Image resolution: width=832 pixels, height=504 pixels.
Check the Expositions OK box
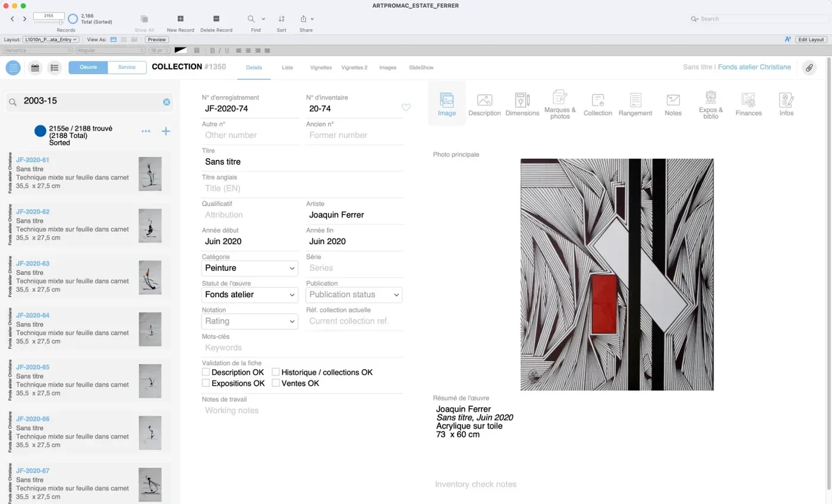(206, 383)
